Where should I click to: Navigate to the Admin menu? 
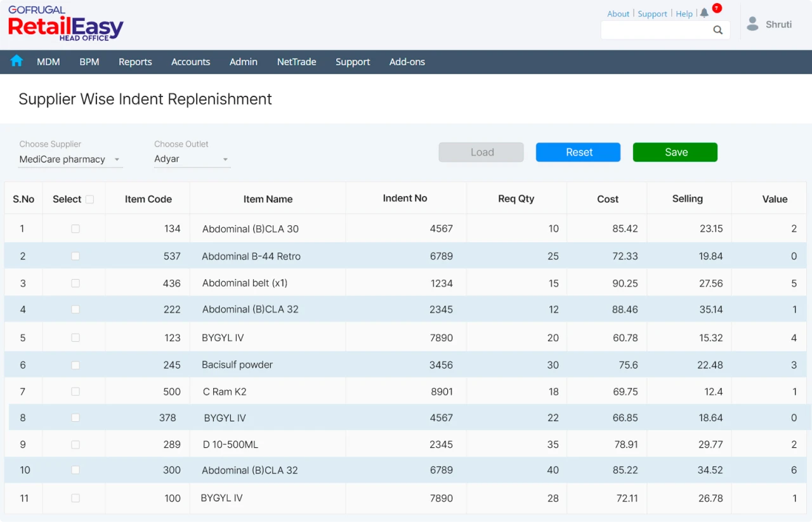(x=243, y=62)
